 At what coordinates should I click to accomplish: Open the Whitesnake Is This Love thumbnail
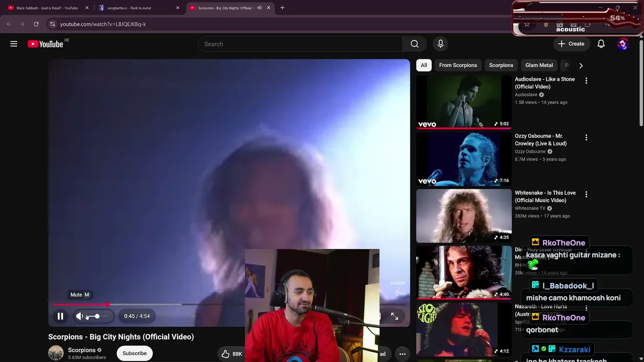pyautogui.click(x=464, y=216)
